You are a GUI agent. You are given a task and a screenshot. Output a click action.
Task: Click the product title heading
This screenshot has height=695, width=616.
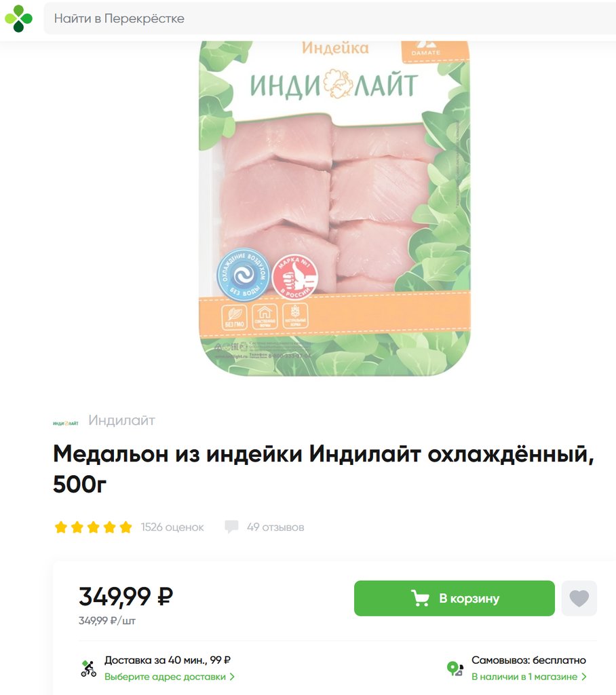point(323,468)
